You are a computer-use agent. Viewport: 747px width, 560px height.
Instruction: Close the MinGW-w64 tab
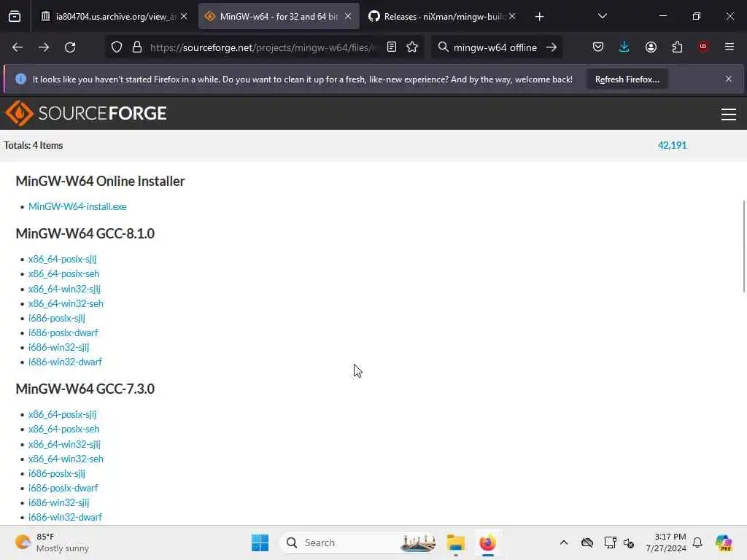click(x=348, y=16)
